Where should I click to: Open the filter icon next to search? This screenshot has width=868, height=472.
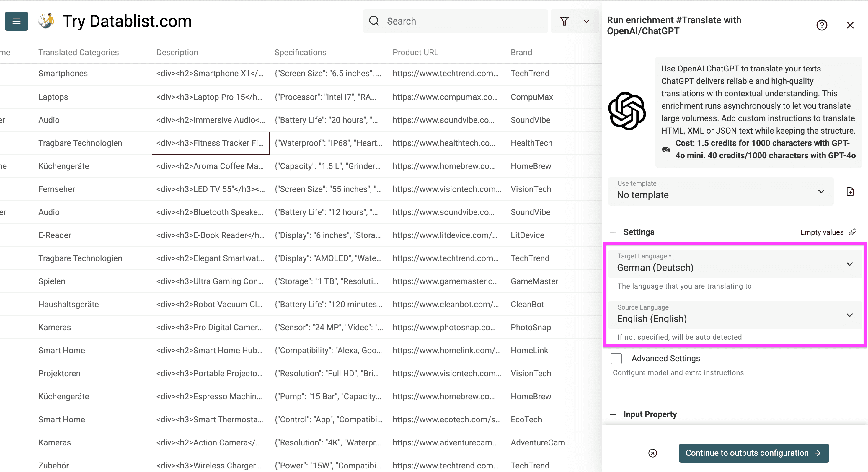point(564,21)
